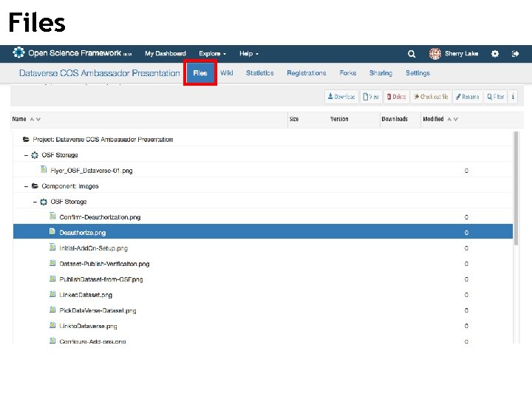Go to My Dashboard

coord(166,54)
